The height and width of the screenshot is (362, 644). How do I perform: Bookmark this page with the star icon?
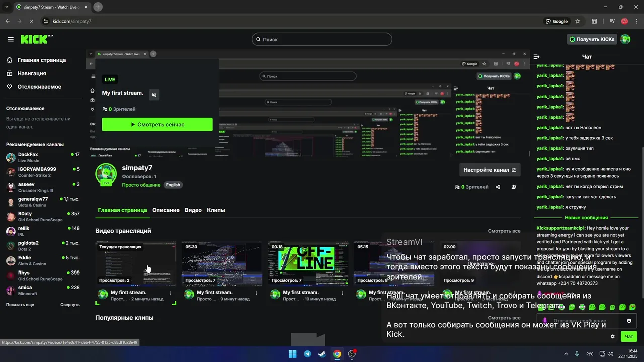pyautogui.click(x=578, y=21)
